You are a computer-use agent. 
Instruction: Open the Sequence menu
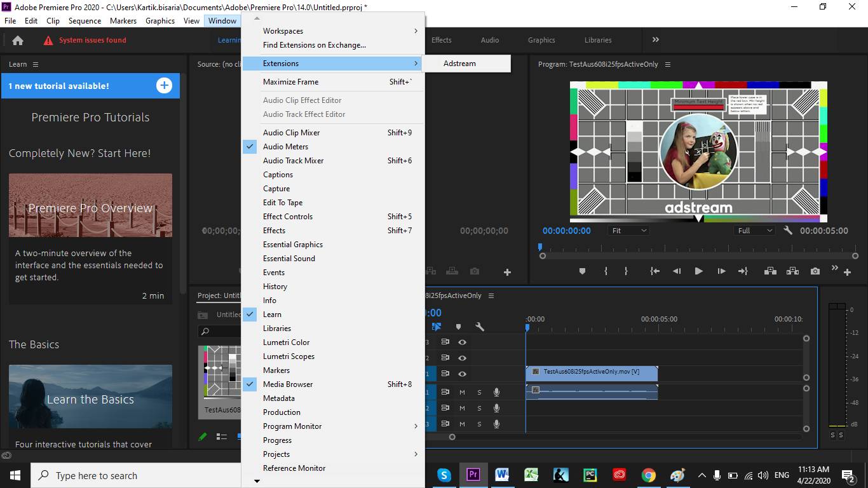85,21
